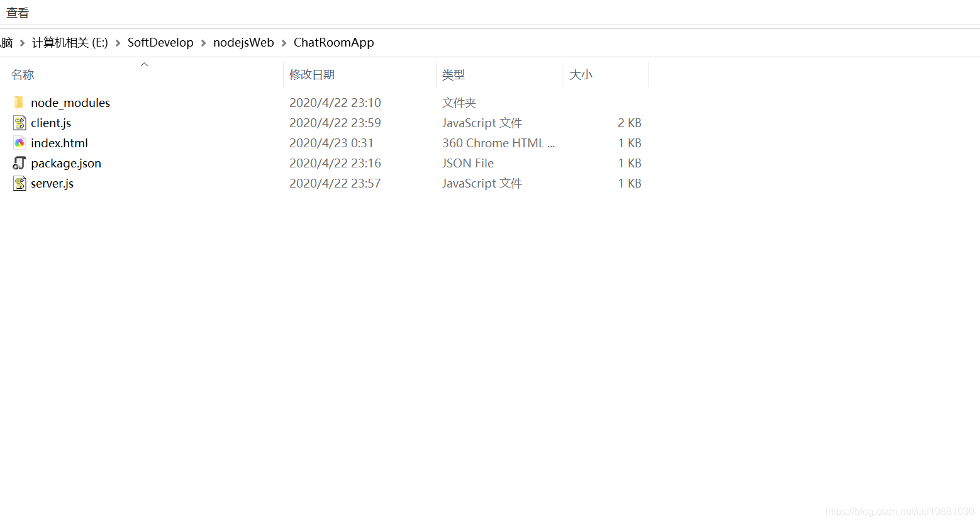Image resolution: width=980 pixels, height=523 pixels.
Task: Select the index.html file name
Action: pyautogui.click(x=59, y=143)
